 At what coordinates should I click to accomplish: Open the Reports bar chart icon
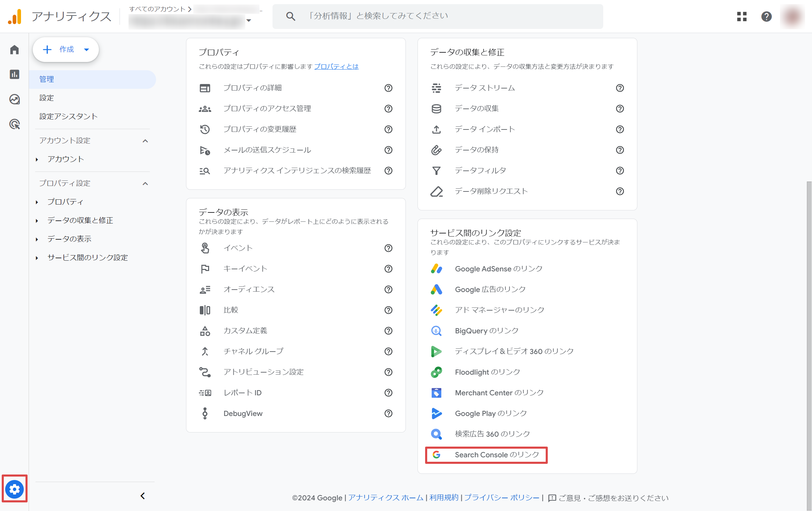(14, 74)
